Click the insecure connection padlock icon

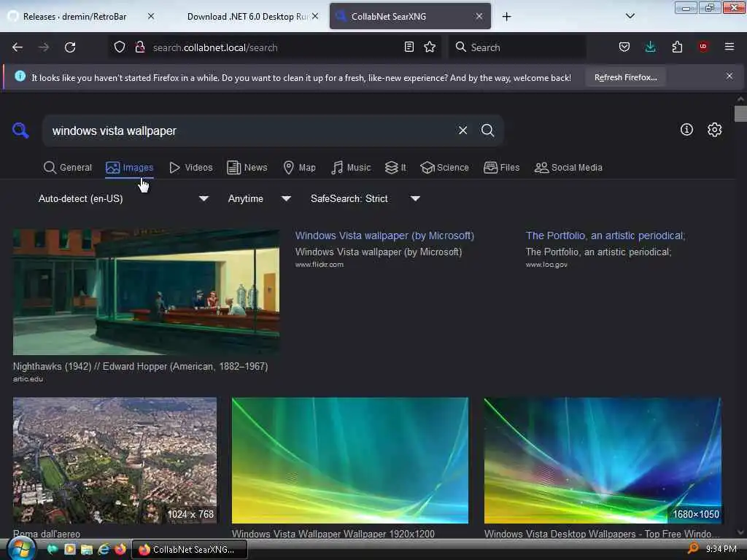tap(139, 47)
